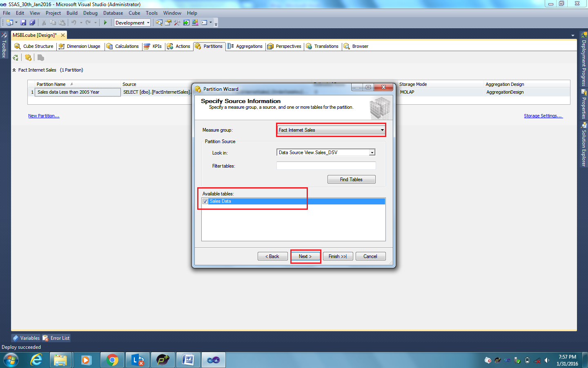Open the Database menu
This screenshot has width=588, height=368.
click(113, 13)
